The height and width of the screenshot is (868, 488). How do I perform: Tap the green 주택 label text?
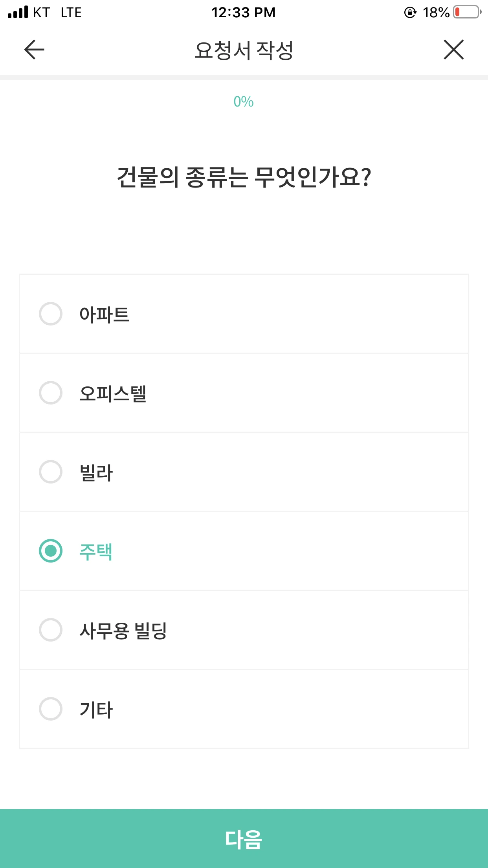pos(96,552)
